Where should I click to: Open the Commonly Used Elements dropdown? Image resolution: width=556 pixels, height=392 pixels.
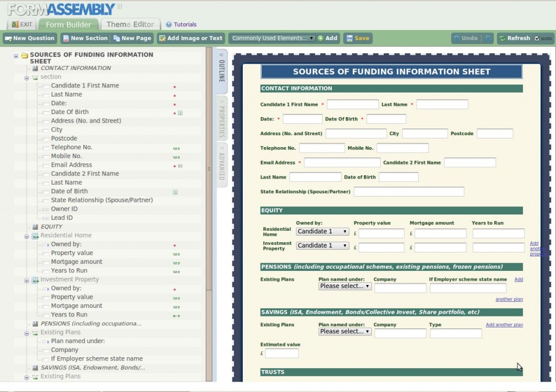273,39
